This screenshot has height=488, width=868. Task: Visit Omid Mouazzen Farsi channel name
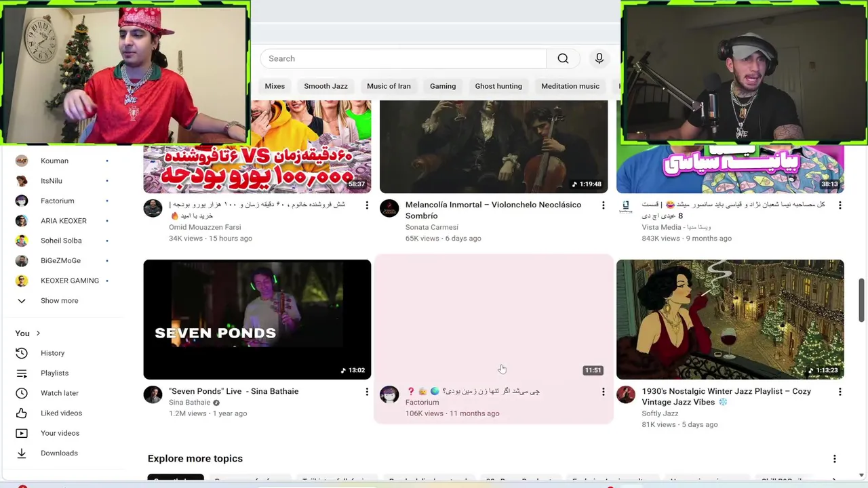tap(205, 227)
